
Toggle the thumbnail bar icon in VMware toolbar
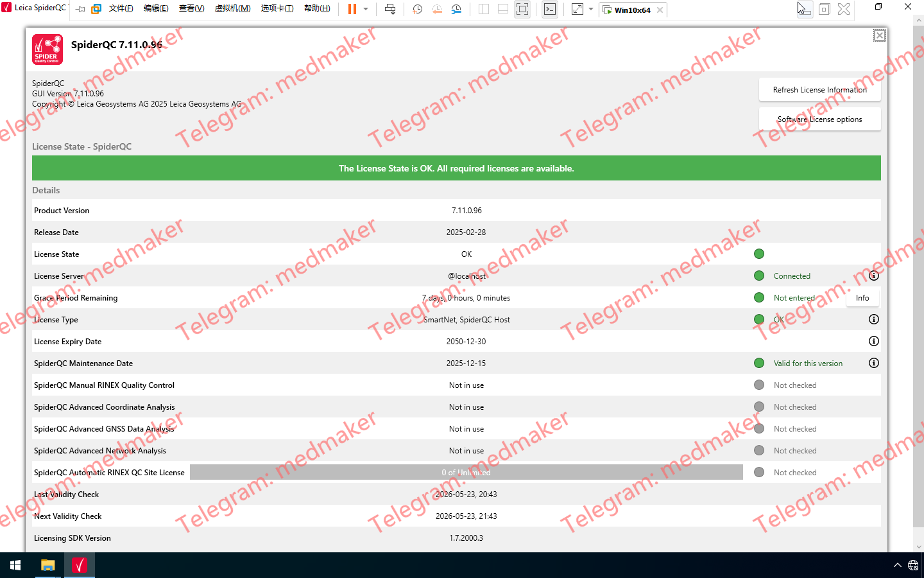503,9
